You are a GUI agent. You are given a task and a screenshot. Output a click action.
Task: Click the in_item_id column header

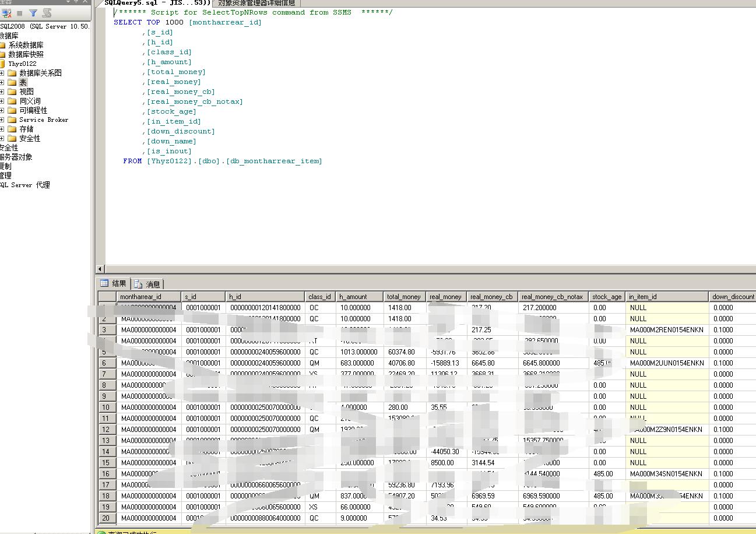pos(667,297)
